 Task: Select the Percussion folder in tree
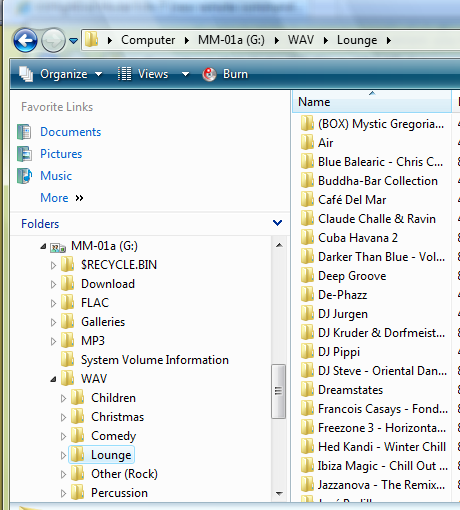tap(119, 493)
